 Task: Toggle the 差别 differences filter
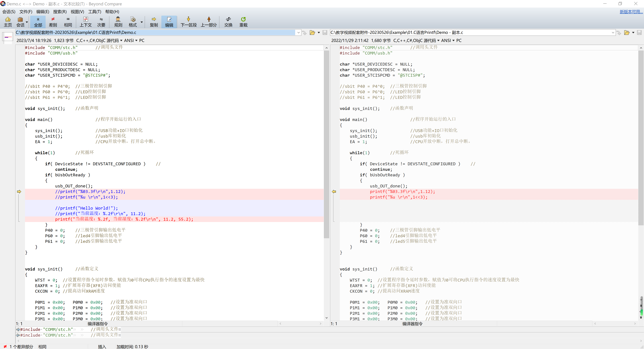coord(53,22)
